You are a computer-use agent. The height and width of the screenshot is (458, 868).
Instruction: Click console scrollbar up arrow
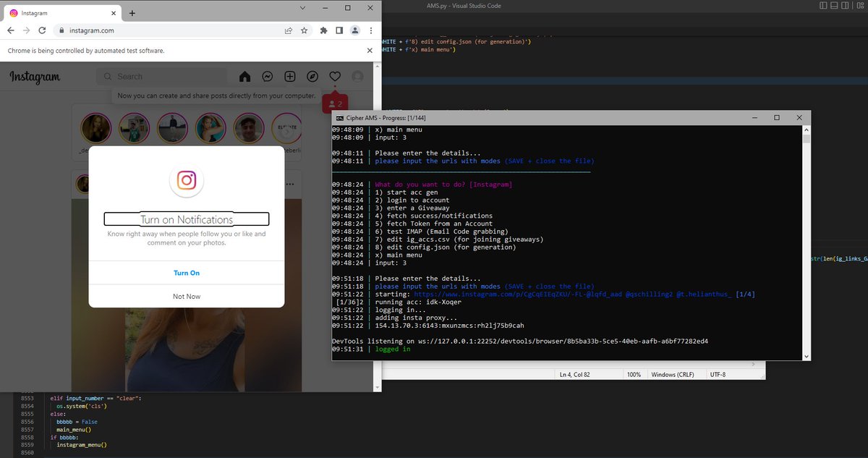pyautogui.click(x=807, y=129)
